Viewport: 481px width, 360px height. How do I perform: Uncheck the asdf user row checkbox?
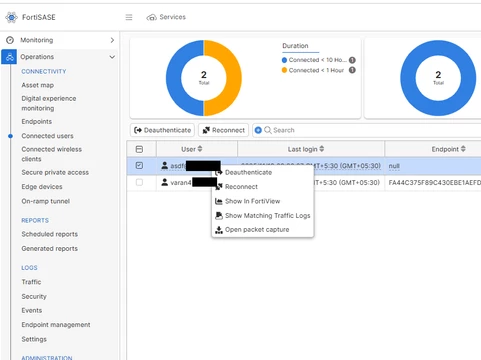(139, 165)
